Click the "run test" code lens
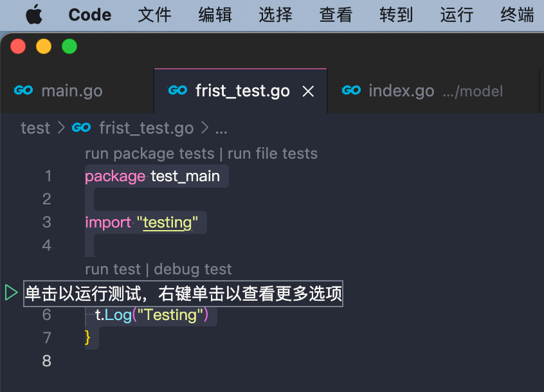Image resolution: width=544 pixels, height=392 pixels. click(113, 269)
